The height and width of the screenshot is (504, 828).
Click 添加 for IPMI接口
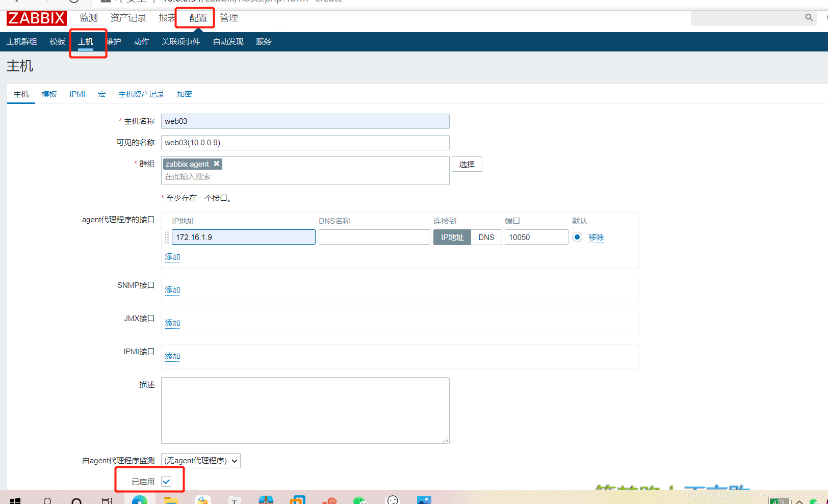tap(172, 356)
